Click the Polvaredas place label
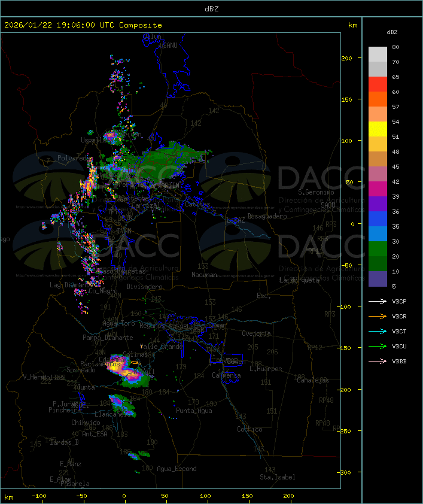The width and height of the screenshot is (423, 504). coord(74,158)
